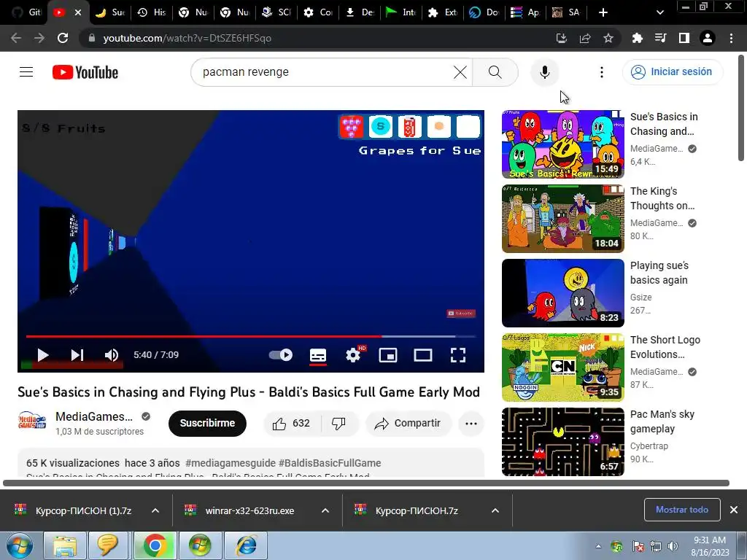This screenshot has width=747, height=560.
Task: Open player settings gear
Action: tap(353, 355)
